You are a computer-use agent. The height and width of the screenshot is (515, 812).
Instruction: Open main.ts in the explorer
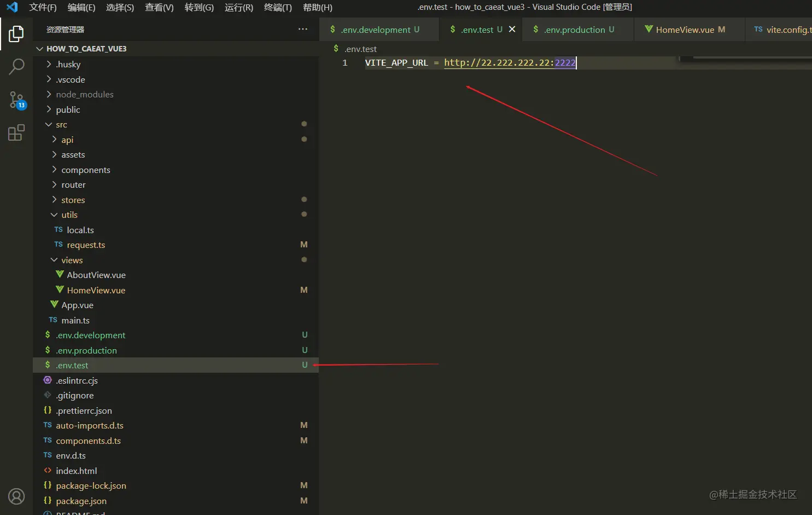[176, 320]
